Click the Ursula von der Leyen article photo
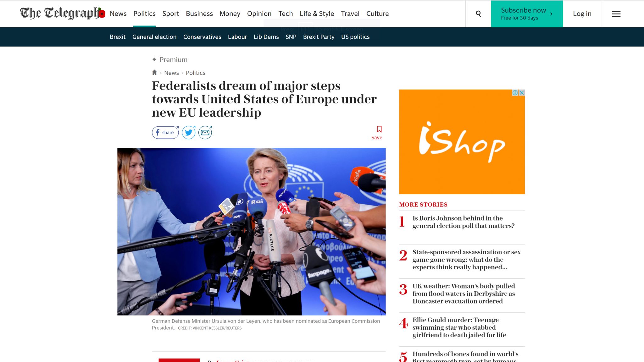 coord(251,231)
